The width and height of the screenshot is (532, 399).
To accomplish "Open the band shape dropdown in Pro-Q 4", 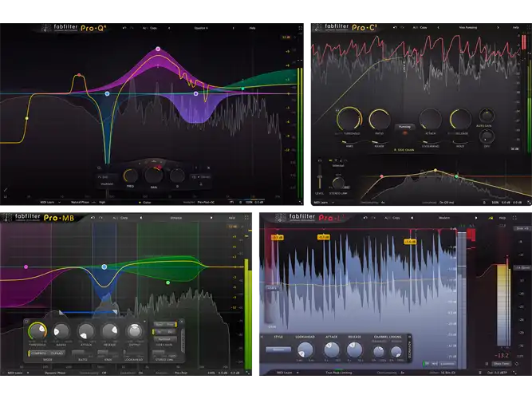I will (x=105, y=177).
